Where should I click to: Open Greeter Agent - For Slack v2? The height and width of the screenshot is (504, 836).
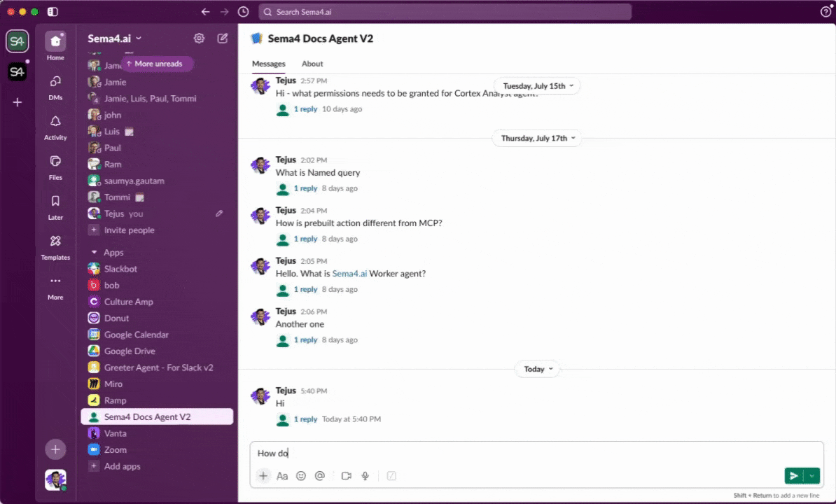[157, 367]
